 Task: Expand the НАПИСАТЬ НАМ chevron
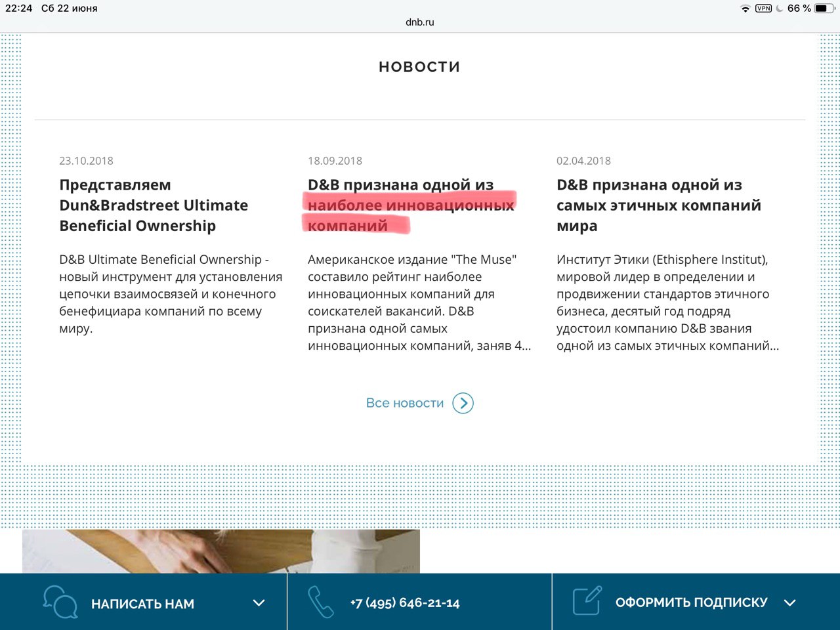[x=259, y=602]
